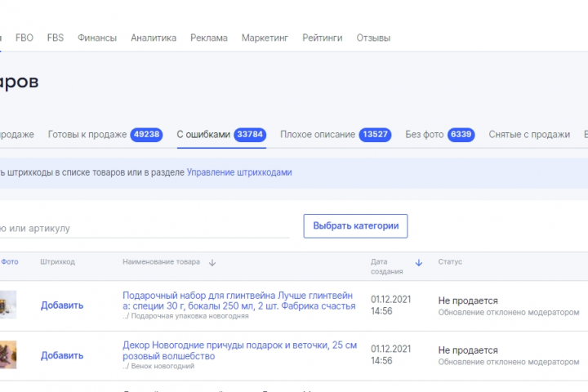Open the Отзывы section
This screenshot has width=588, height=392.
pyautogui.click(x=373, y=38)
